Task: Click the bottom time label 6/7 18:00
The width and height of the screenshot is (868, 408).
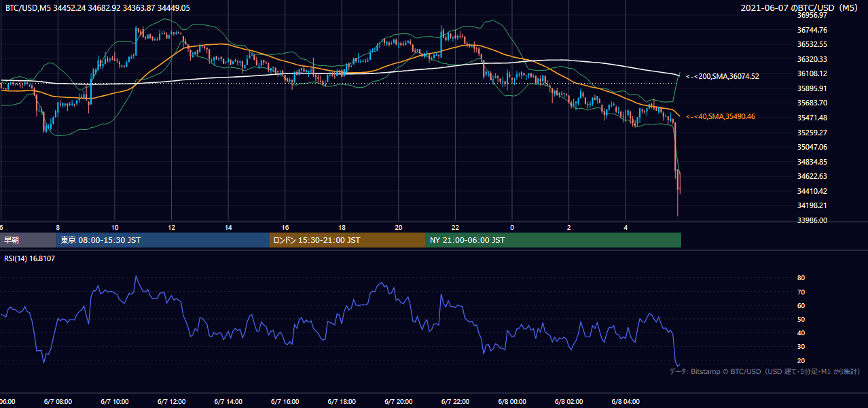Action: (342, 402)
